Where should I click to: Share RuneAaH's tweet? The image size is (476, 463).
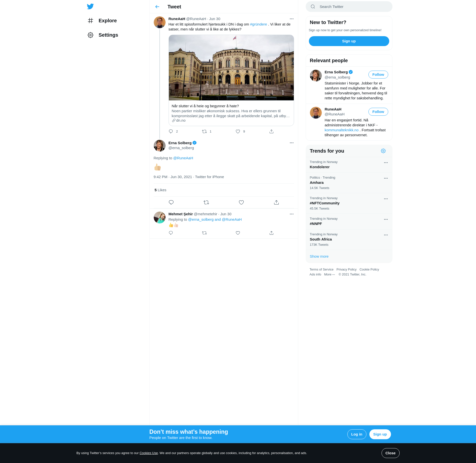coord(271,131)
